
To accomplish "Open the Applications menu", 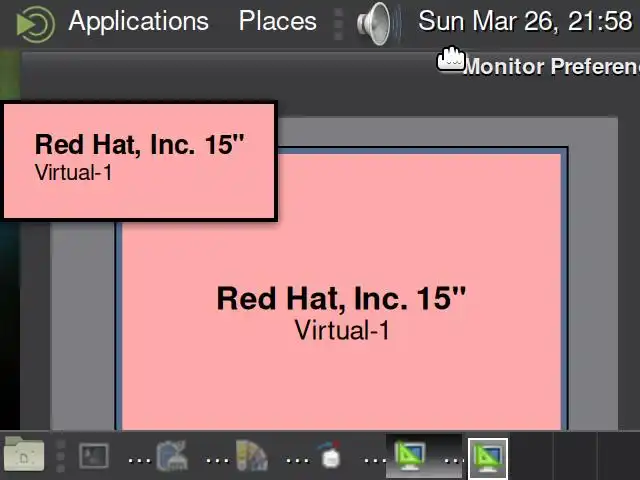I will click(x=138, y=21).
